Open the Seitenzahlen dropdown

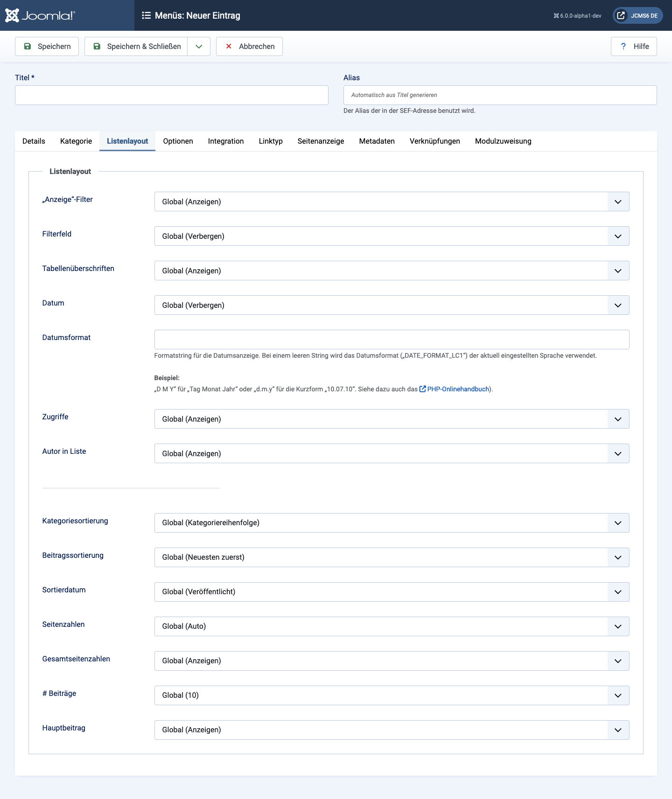(x=392, y=626)
